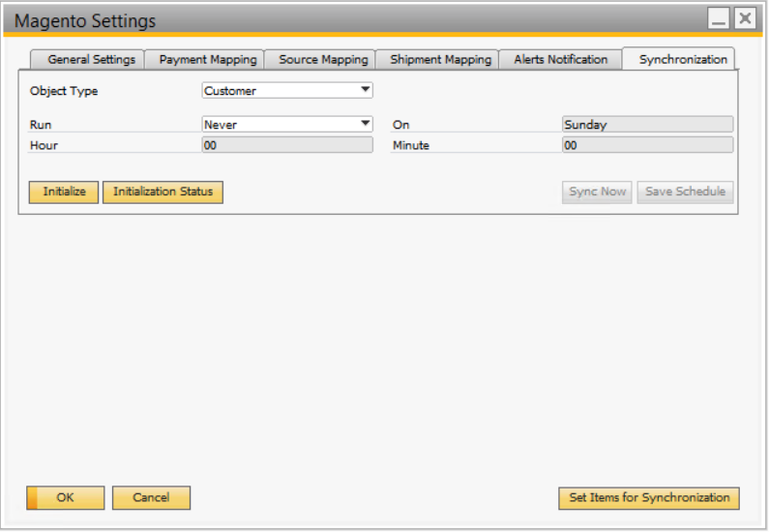
Task: Click the Synchronization tab
Action: pyautogui.click(x=682, y=60)
